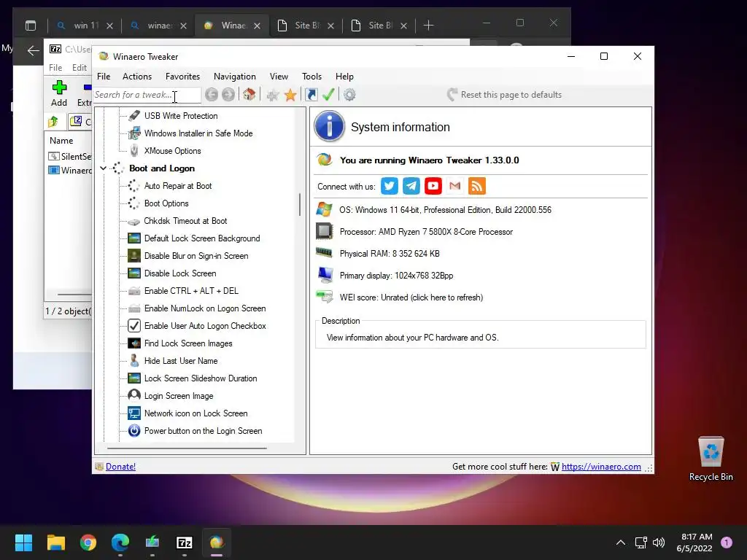The height and width of the screenshot is (560, 747).
Task: Click the Recycle Bin desktop icon
Action: point(711,459)
